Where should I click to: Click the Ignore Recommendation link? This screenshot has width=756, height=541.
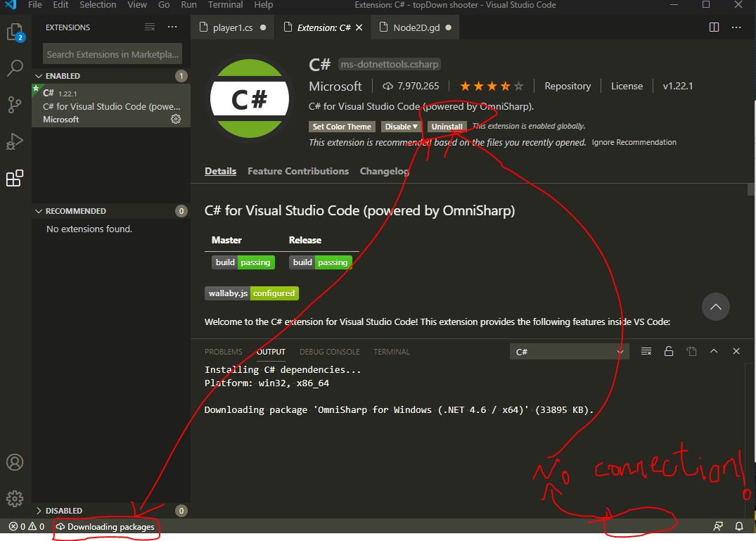(634, 142)
